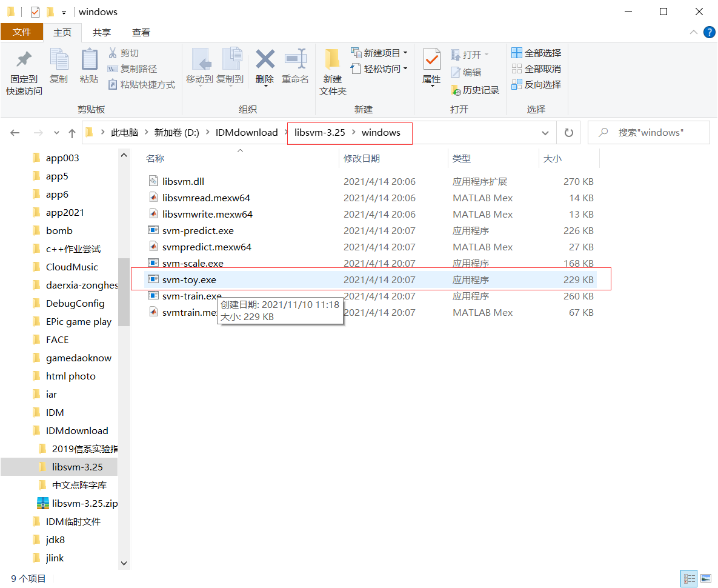Click Copy path (复制路径)
The image size is (718, 588).
pyautogui.click(x=132, y=68)
